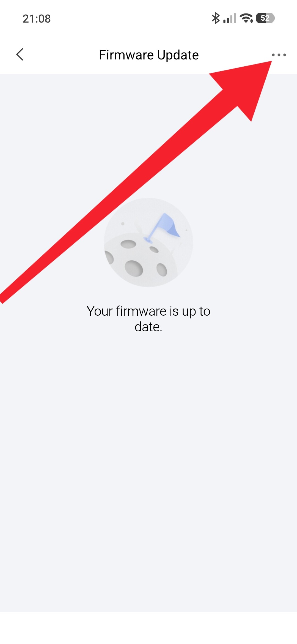Image resolution: width=297 pixels, height=644 pixels.
Task: Tap the white bar at screen bottom
Action: pyautogui.click(x=148, y=628)
